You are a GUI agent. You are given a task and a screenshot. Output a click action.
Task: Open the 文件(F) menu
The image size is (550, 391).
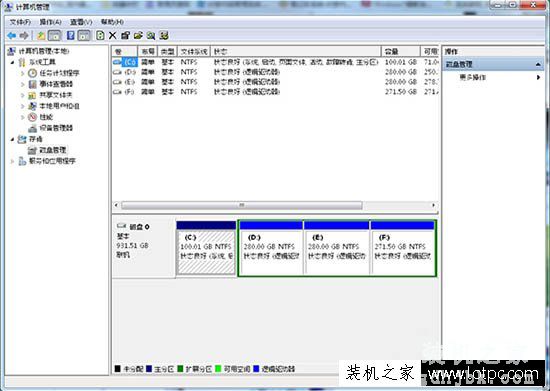20,22
